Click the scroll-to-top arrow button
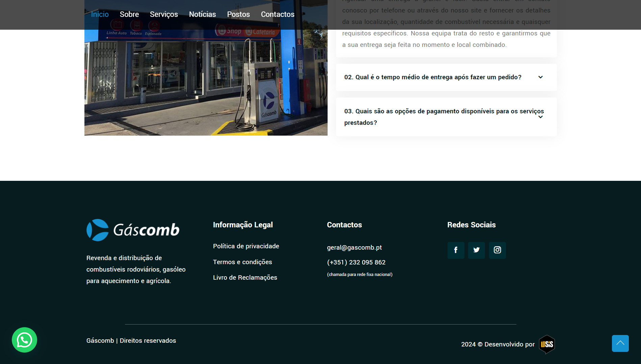The width and height of the screenshot is (641, 364). click(x=620, y=343)
